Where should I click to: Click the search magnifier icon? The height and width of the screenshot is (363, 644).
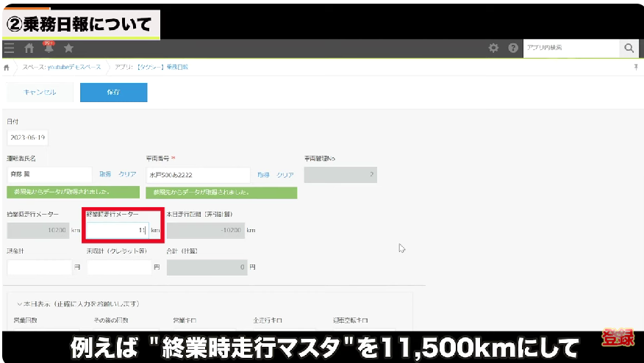[x=629, y=48]
